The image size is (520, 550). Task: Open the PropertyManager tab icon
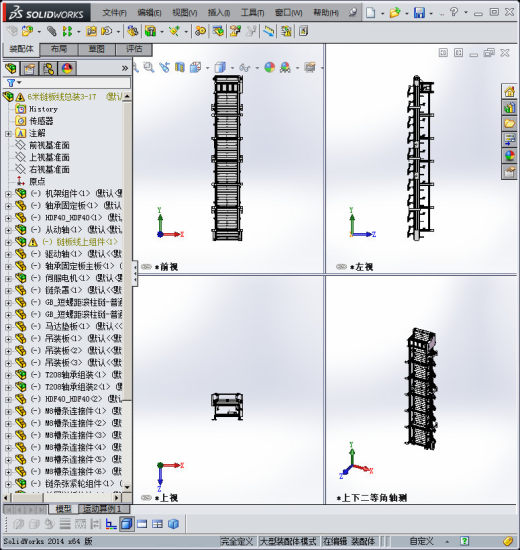tap(29, 68)
